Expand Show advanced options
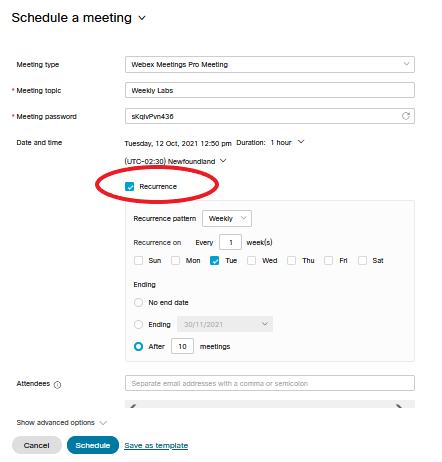Image resolution: width=442 pixels, height=462 pixels. (62, 423)
